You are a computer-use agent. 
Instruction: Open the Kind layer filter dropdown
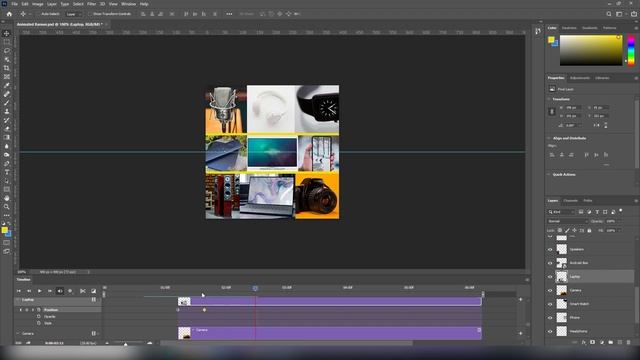point(560,212)
